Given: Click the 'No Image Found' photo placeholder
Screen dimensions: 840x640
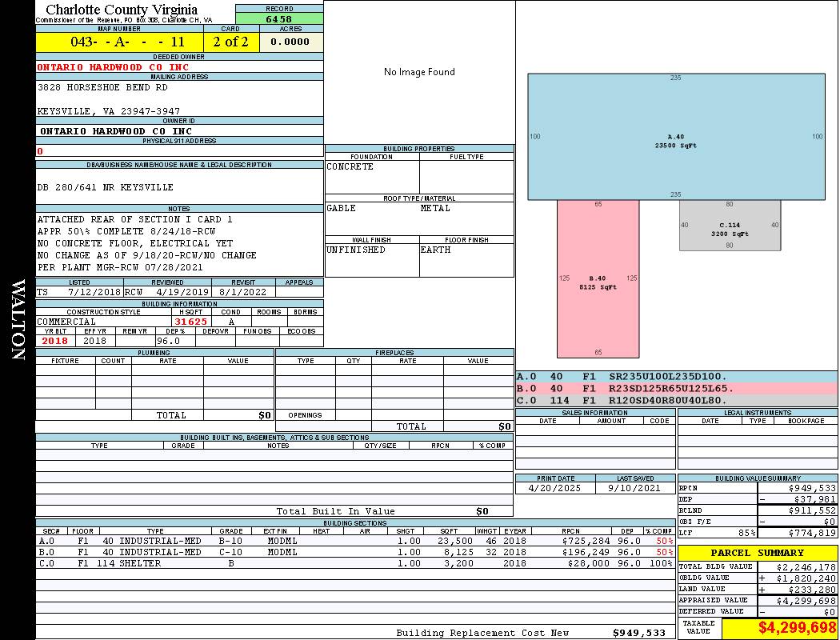Looking at the screenshot, I should (x=419, y=72).
